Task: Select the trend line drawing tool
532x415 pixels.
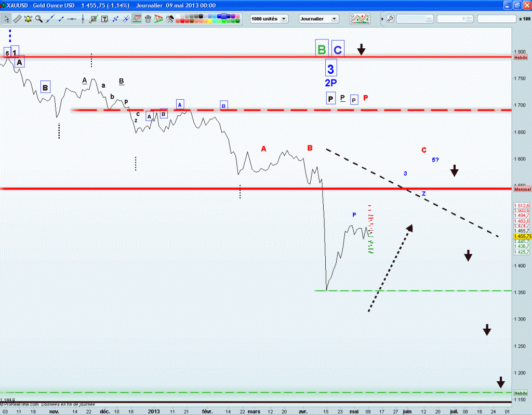Action: 50,19
